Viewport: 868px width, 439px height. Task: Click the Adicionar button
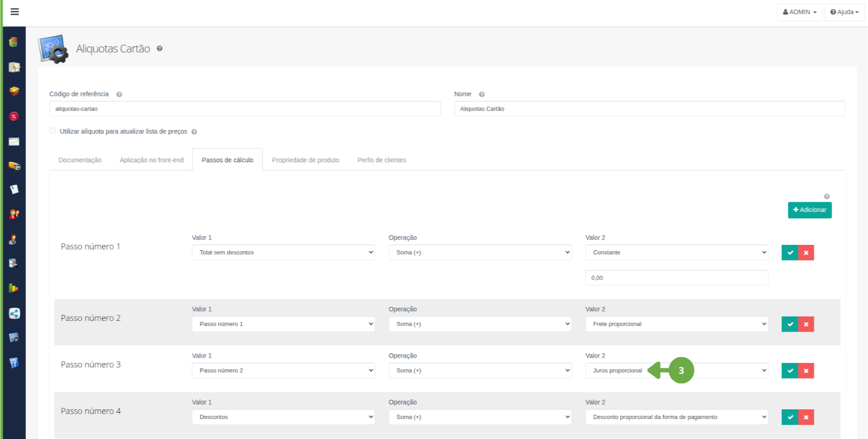pos(809,210)
